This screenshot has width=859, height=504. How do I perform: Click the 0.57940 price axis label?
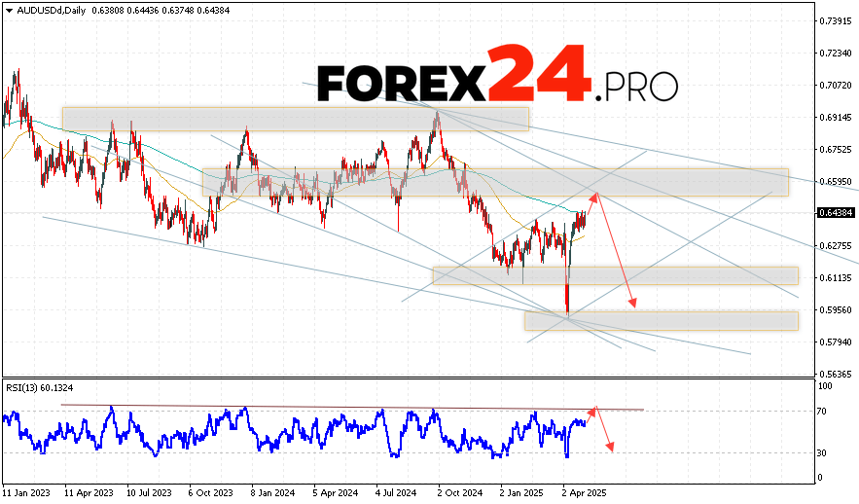pos(836,342)
